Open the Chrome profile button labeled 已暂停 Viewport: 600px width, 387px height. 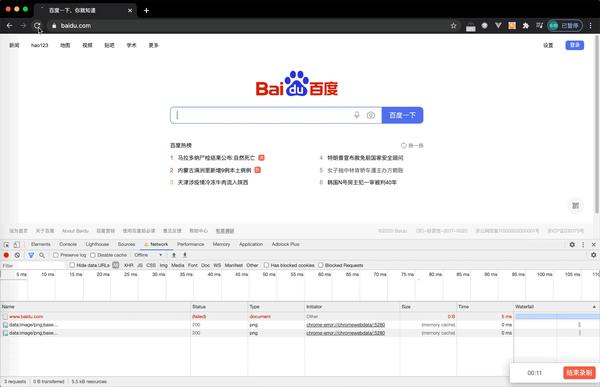[x=565, y=26]
